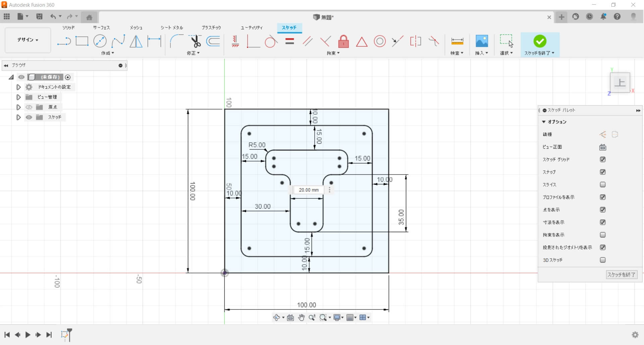
Task: Pick the trim scissors tool
Action: (x=195, y=41)
